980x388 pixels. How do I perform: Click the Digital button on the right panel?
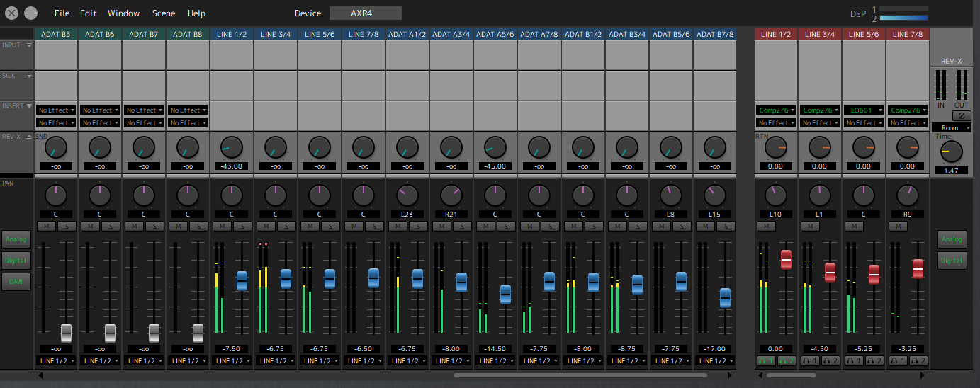click(x=952, y=261)
